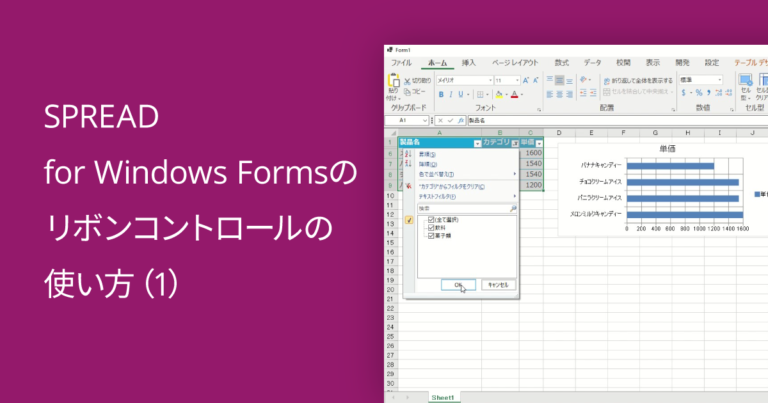Select the Sheet1 sheet tab
Image resolution: width=768 pixels, height=403 pixels.
[x=443, y=398]
